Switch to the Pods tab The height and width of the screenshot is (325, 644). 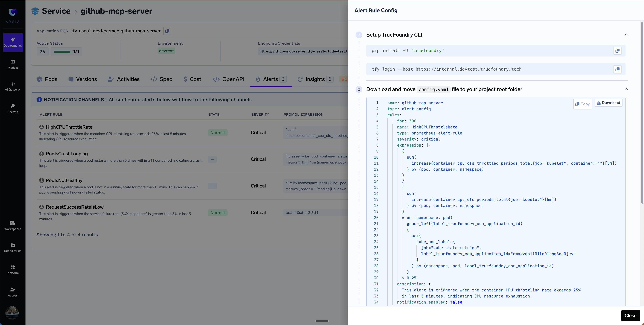click(47, 79)
